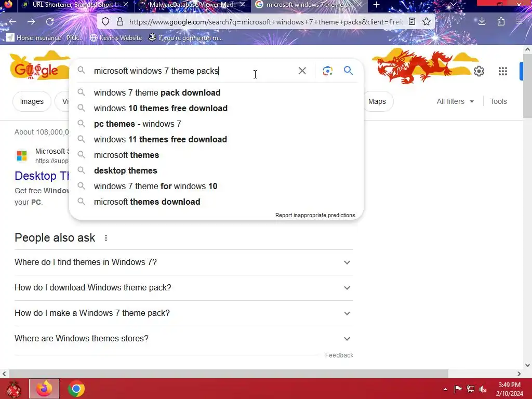Screen dimensions: 532x399
Task: Expand "How do I download Windows theme pack?"
Action: pos(184,288)
